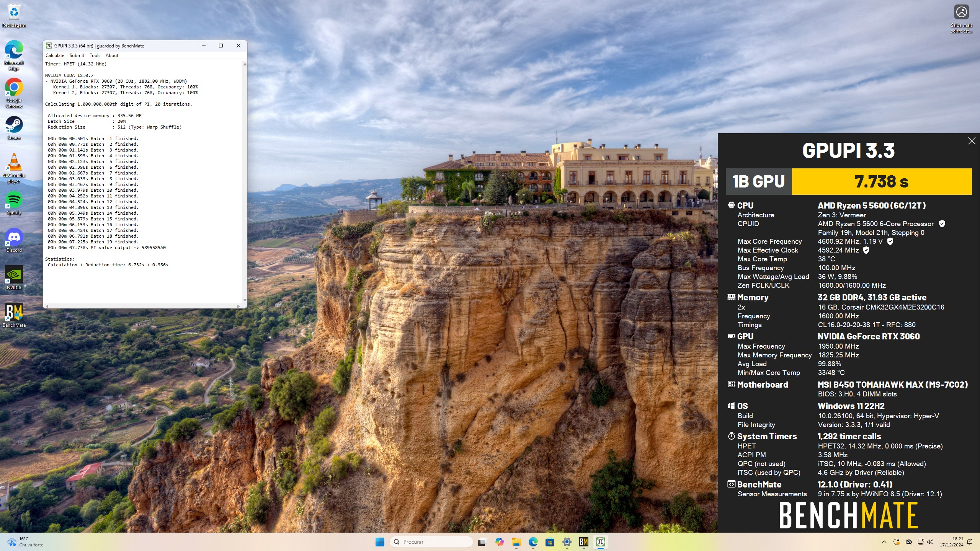Launch Google Chrome from the desktop
980x551 pixels.
(14, 93)
